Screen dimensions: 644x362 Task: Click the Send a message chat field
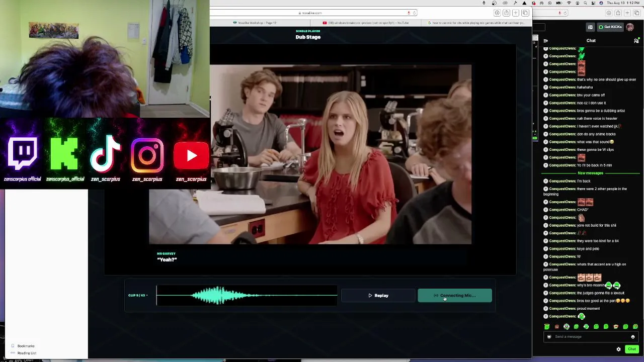pos(591,337)
